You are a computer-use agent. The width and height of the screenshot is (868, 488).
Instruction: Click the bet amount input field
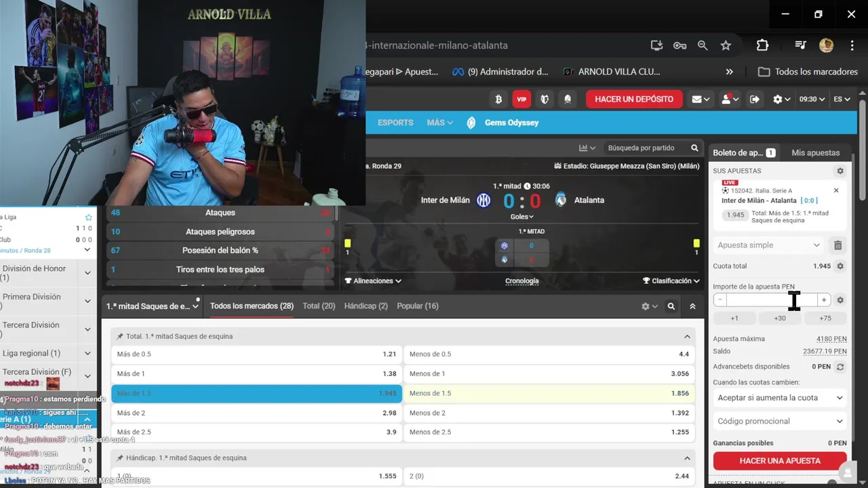click(772, 300)
